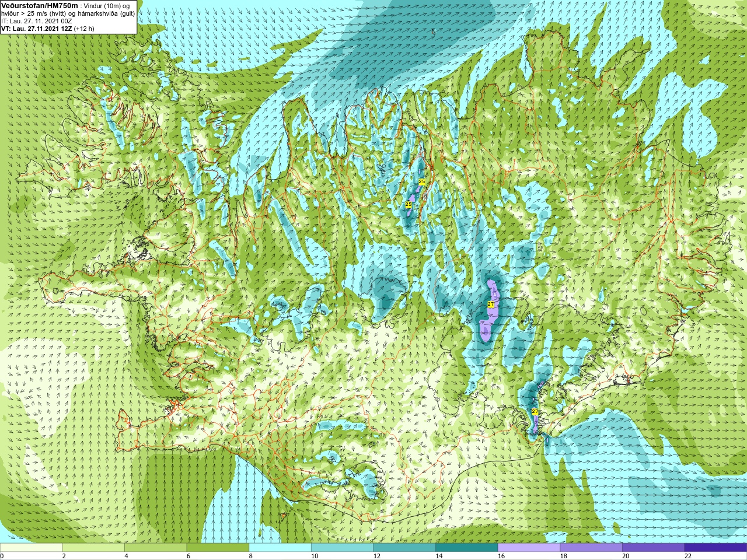Select the '8' label on the wind scale
The width and height of the screenshot is (747, 560).
tap(251, 556)
